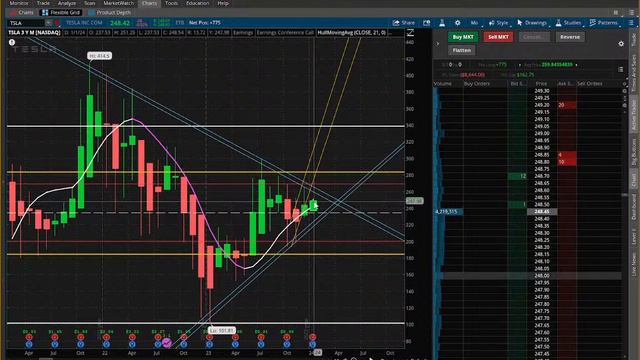Click the Reverse button
The height and width of the screenshot is (360, 640).
(x=570, y=37)
